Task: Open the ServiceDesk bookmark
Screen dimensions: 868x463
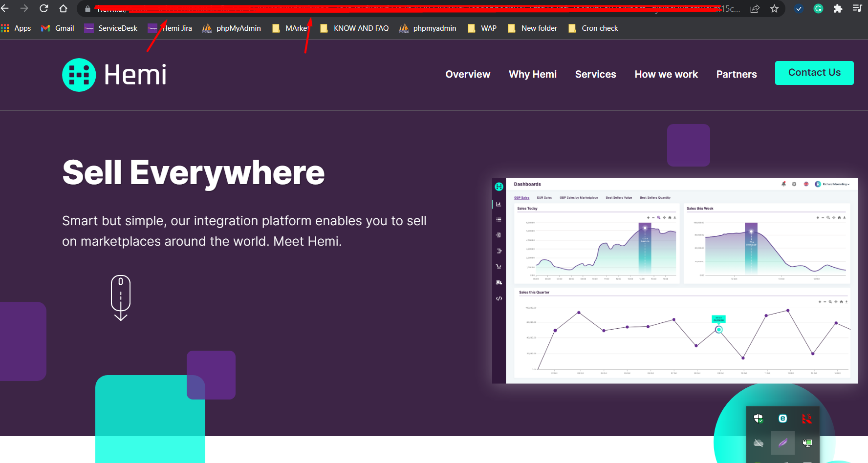Action: 110,28
